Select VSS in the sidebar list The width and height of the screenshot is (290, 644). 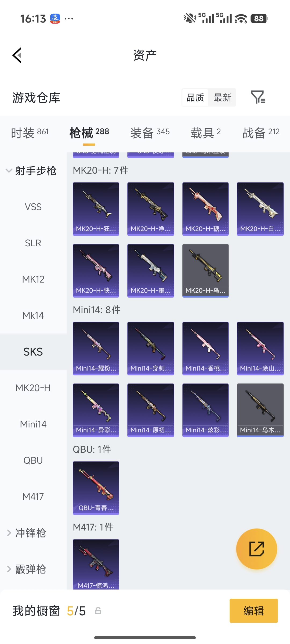click(33, 207)
